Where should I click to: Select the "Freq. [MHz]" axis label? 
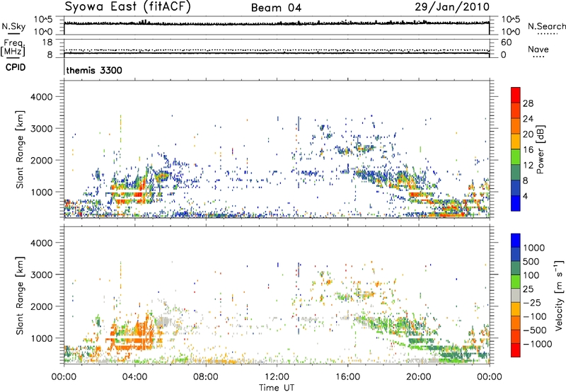click(13, 48)
